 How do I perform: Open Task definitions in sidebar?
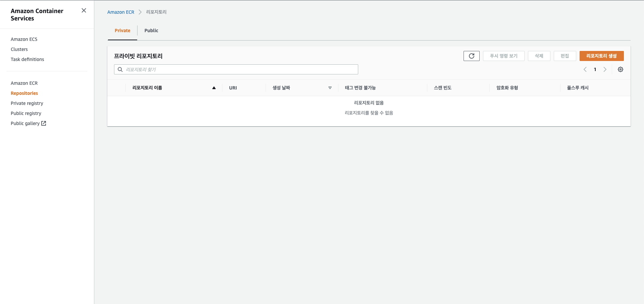pyautogui.click(x=28, y=59)
